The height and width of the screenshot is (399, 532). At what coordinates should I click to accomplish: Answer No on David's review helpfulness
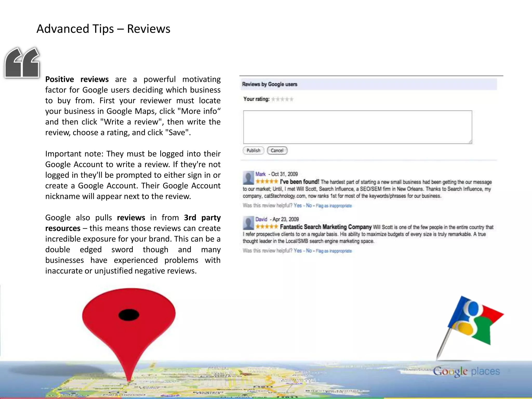click(309, 251)
